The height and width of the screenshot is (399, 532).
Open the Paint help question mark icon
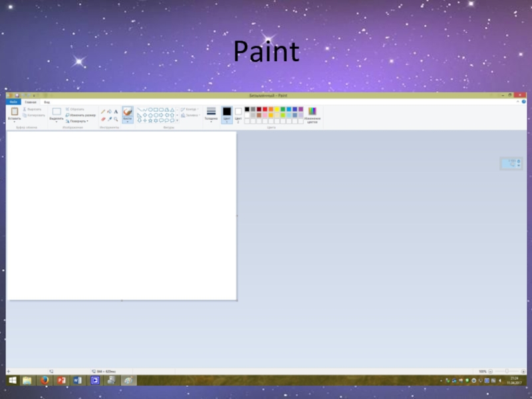523,102
